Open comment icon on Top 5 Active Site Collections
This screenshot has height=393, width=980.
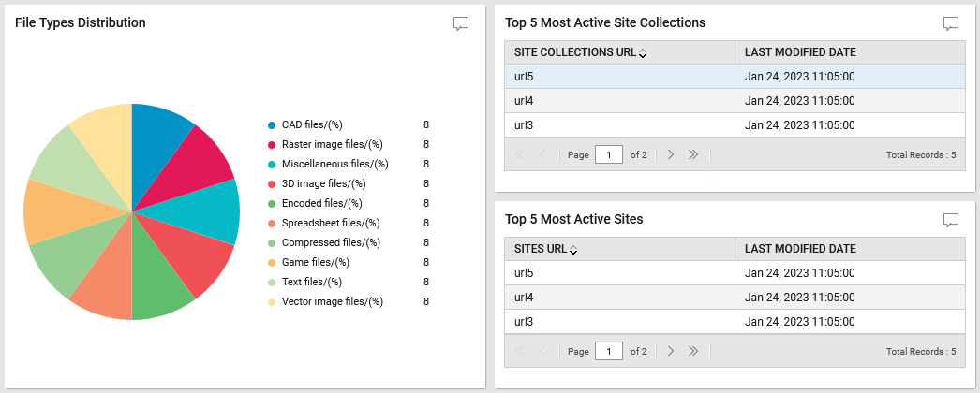[x=951, y=23]
